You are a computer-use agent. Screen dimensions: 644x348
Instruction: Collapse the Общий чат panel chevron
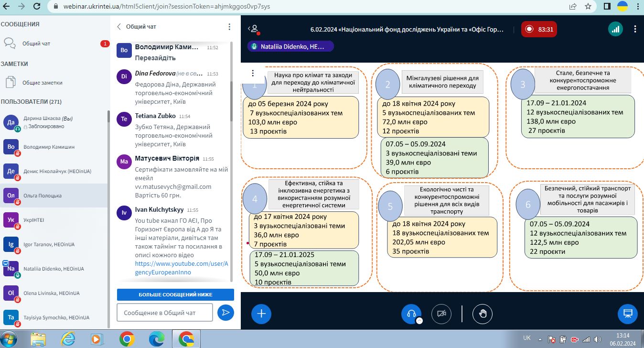119,27
